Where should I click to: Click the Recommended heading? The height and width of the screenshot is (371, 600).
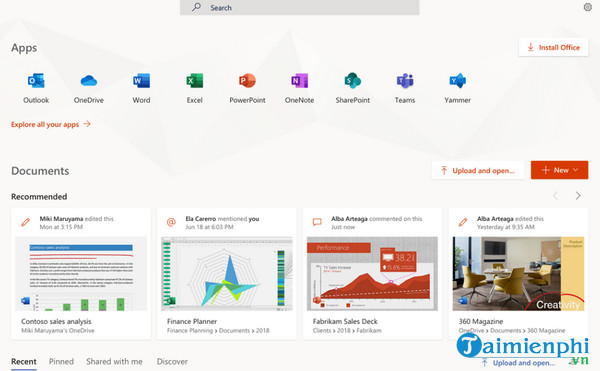pyautogui.click(x=39, y=197)
